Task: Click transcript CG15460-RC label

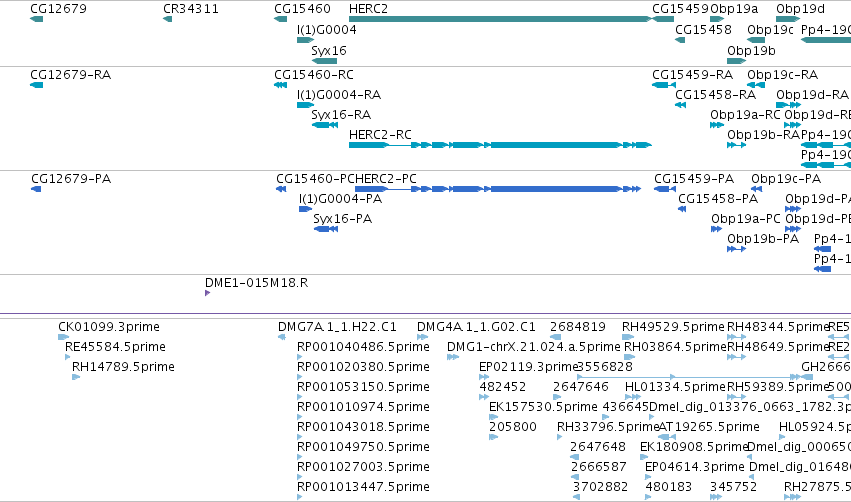Action: click(x=314, y=74)
